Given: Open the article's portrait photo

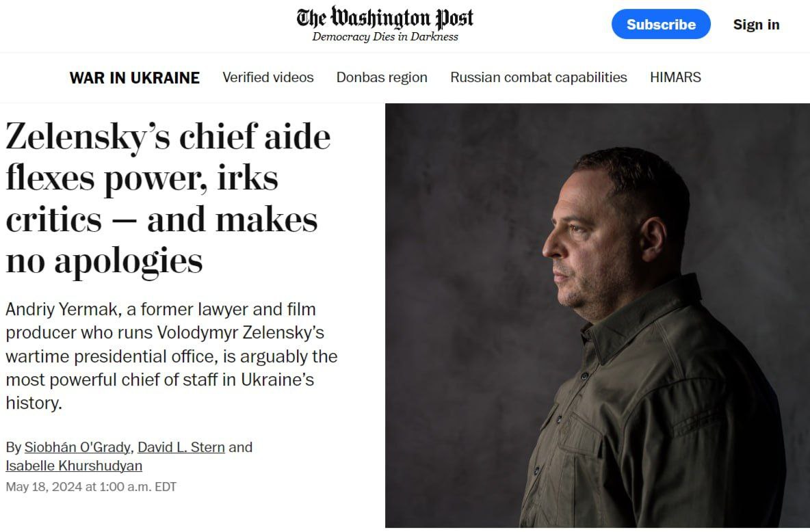Looking at the screenshot, I should (x=597, y=315).
